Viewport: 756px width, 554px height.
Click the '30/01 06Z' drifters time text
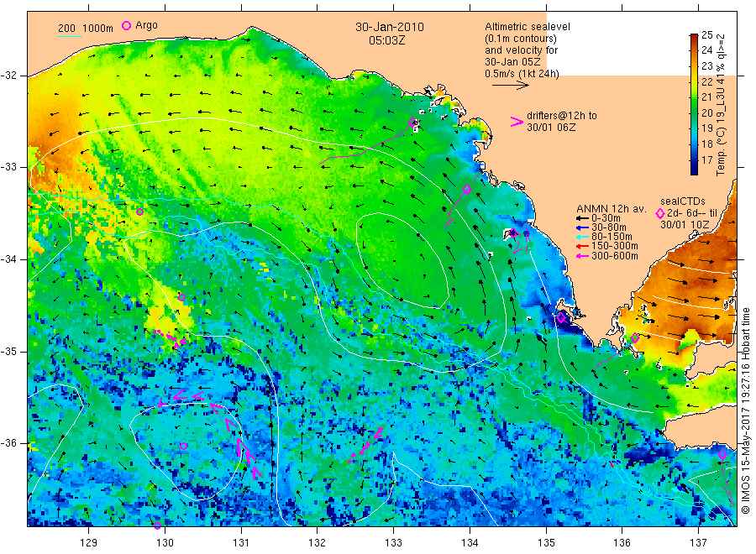551,128
